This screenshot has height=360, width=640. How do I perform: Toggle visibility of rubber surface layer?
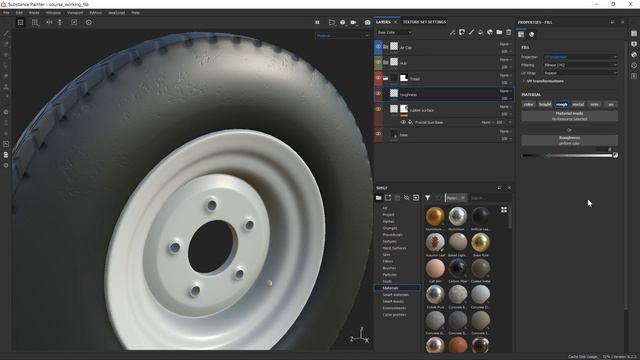click(378, 109)
